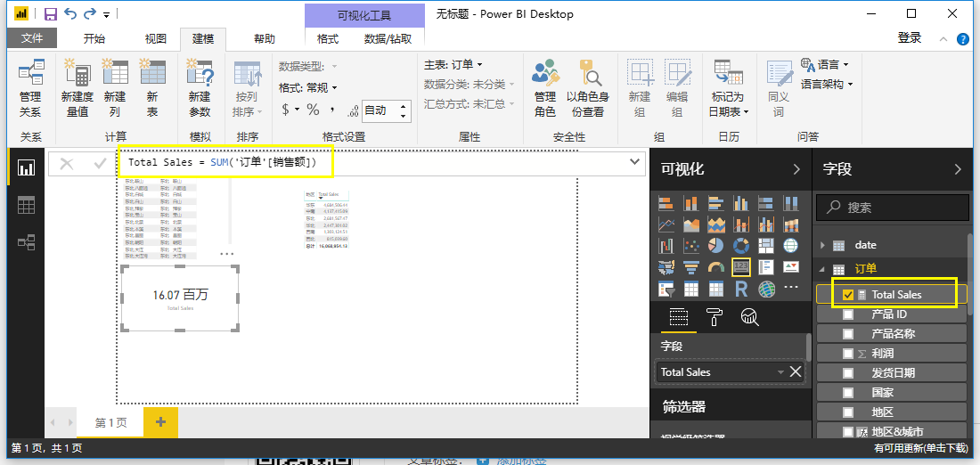The height and width of the screenshot is (465, 980).
Task: Open the 语言架构 dropdown
Action: pyautogui.click(x=827, y=84)
